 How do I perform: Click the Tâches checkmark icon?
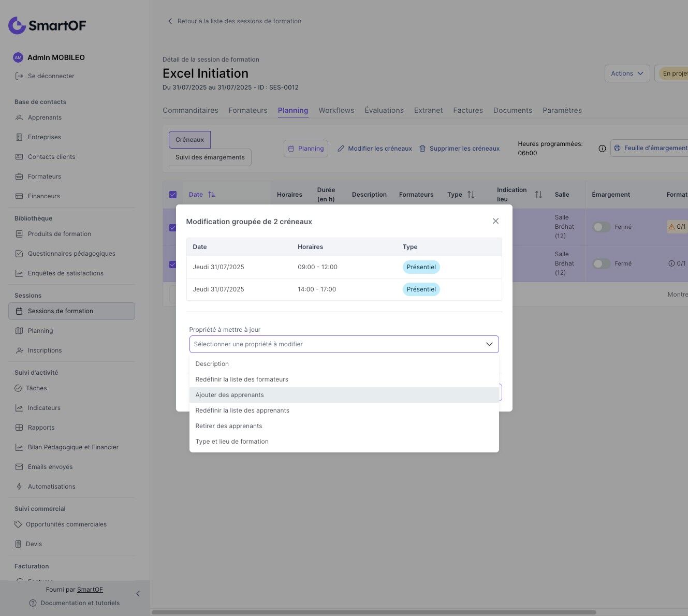pos(18,388)
